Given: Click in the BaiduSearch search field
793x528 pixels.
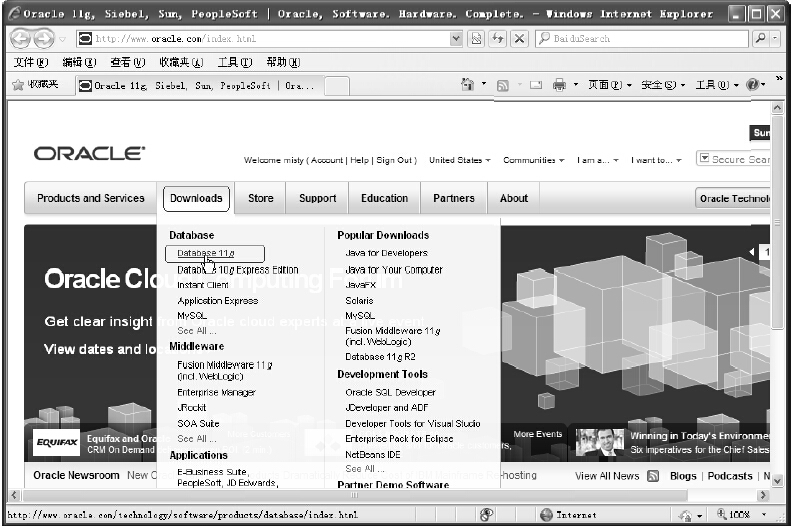Looking at the screenshot, I should coord(642,38).
